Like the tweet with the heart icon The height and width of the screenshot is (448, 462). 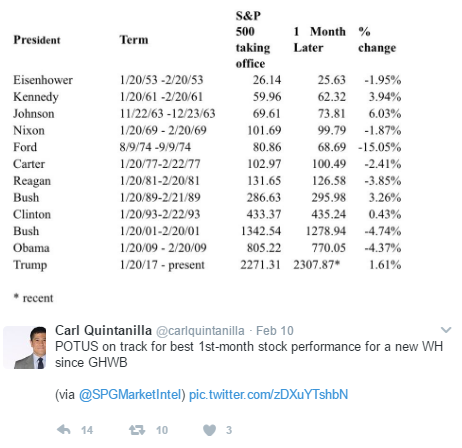[209, 430]
